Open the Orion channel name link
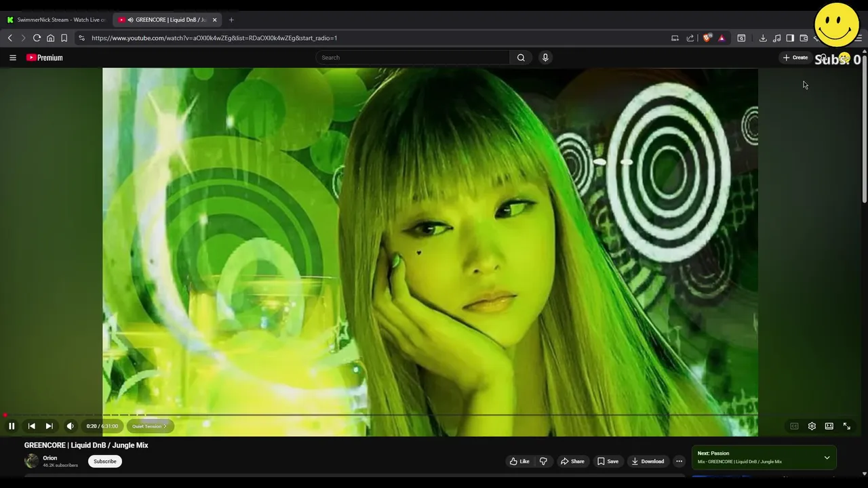The width and height of the screenshot is (868, 488). [50, 458]
